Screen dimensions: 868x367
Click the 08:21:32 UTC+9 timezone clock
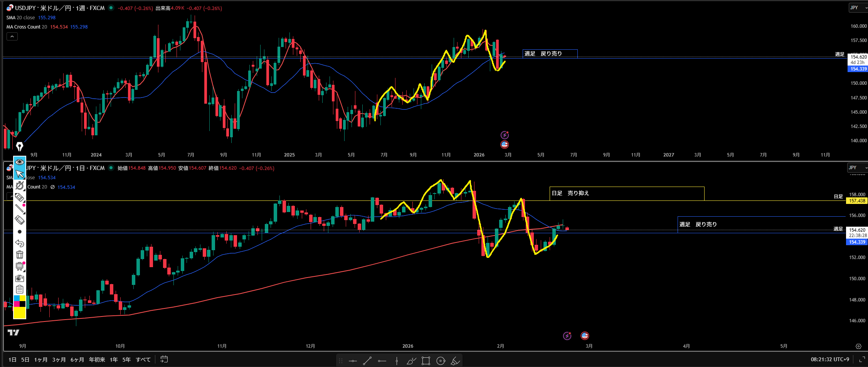(829, 359)
